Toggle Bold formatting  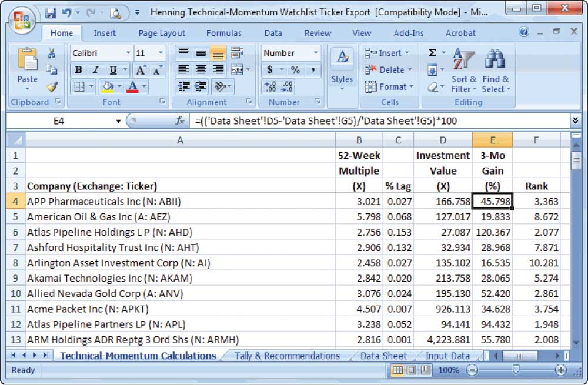78,70
